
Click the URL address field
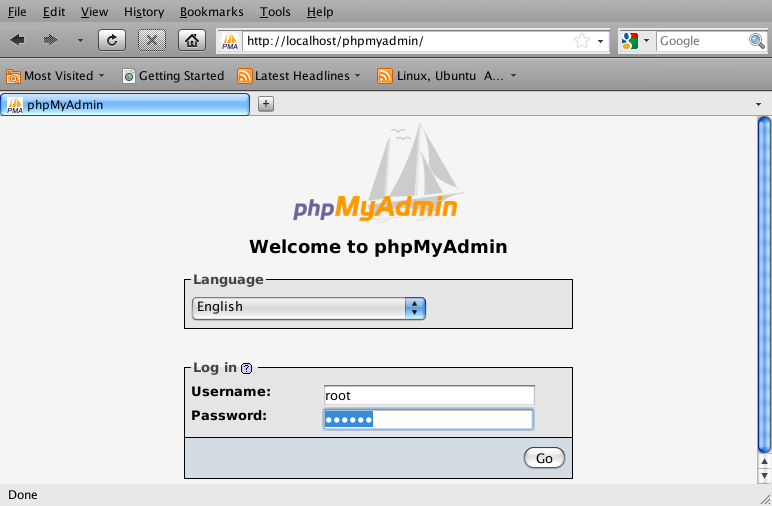pos(409,41)
